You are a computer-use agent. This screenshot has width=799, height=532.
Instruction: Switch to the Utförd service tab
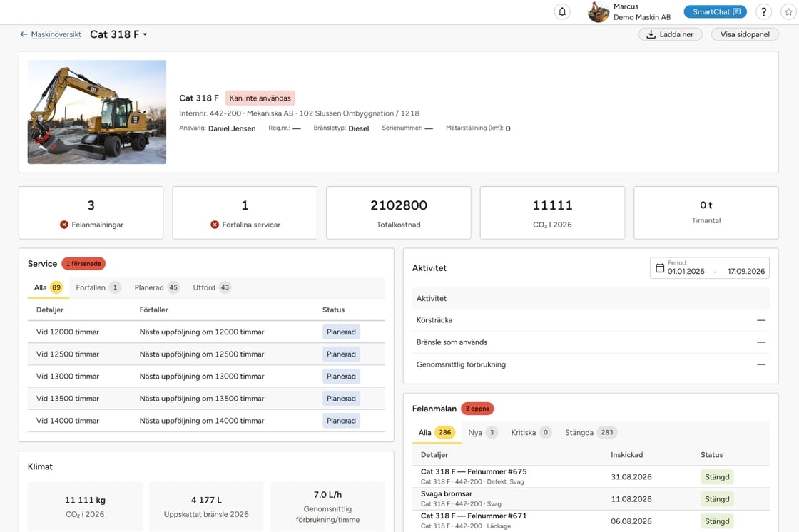212,287
